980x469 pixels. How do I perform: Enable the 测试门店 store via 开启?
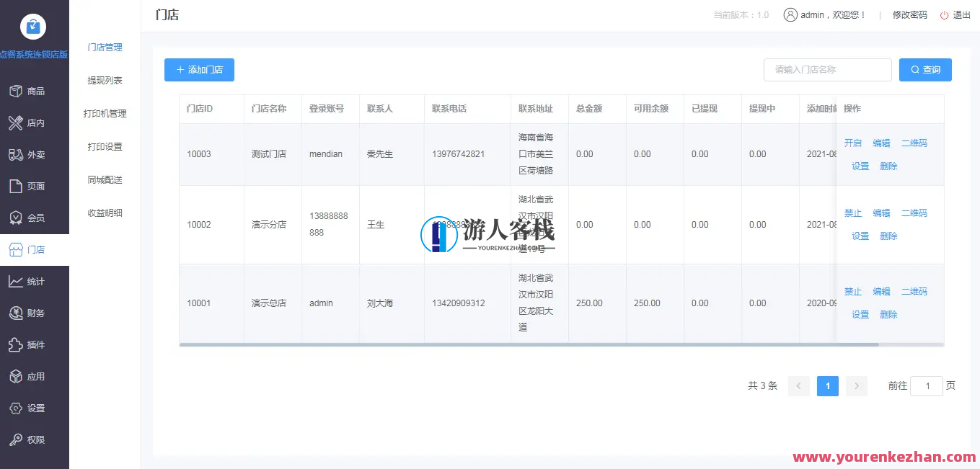(x=852, y=143)
